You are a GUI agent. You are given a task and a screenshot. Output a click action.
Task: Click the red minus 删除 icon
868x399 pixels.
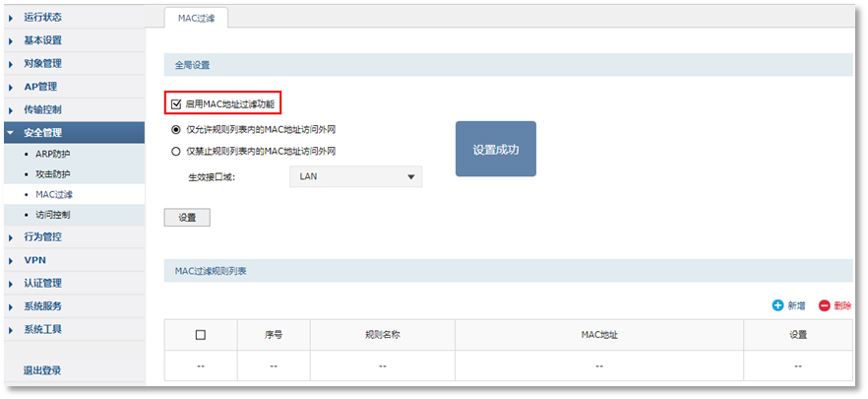(824, 306)
